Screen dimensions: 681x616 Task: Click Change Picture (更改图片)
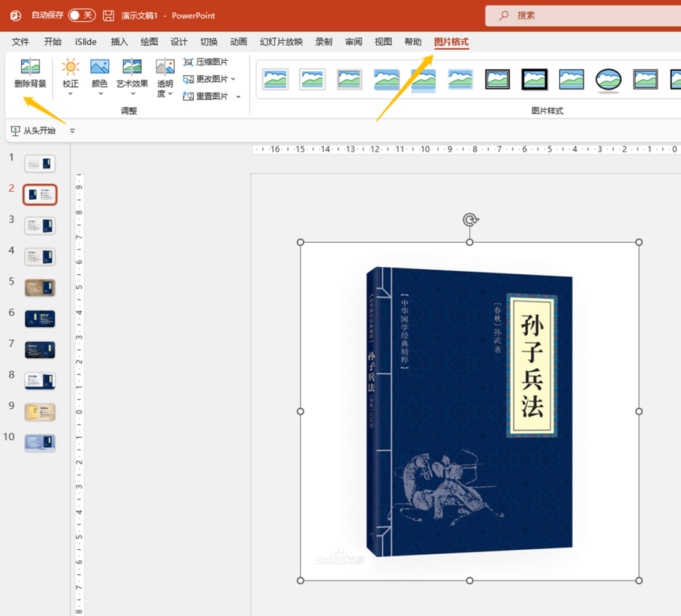pyautogui.click(x=206, y=79)
